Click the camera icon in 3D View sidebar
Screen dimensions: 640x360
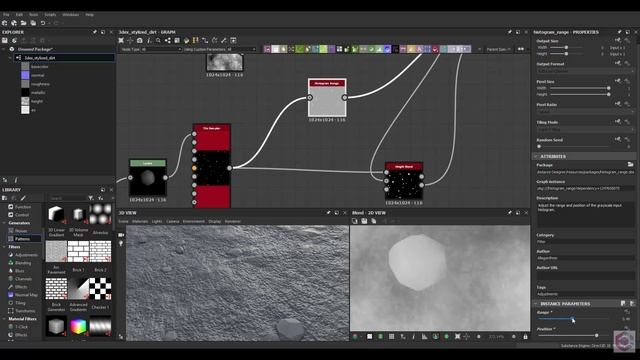pos(121,235)
